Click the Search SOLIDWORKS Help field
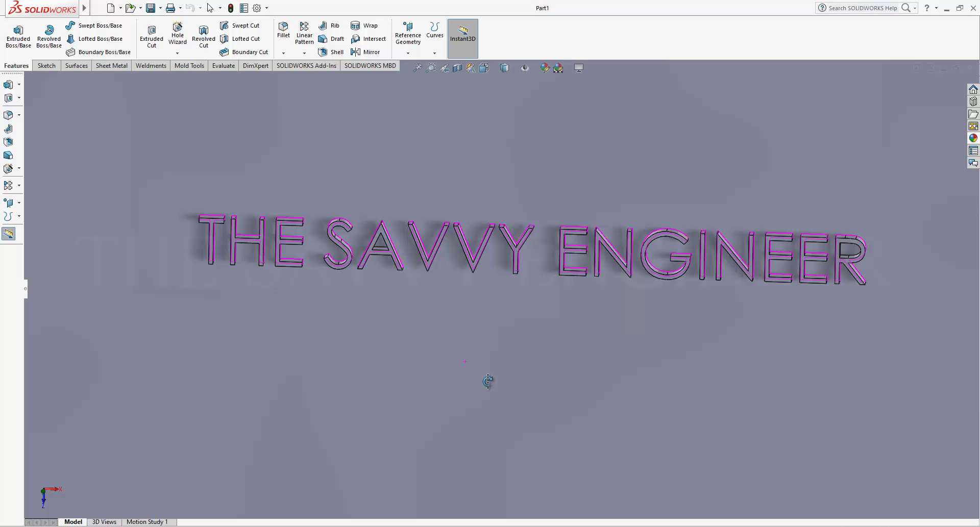Viewport: 980px width, 527px height. pyautogui.click(x=863, y=8)
